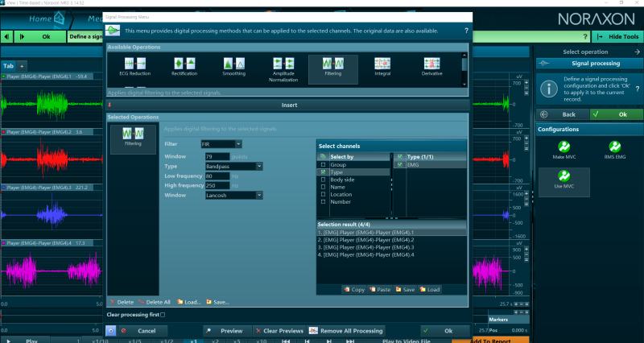The height and width of the screenshot is (343, 644).
Task: Click Ok in the top-left toolbar
Action: [x=40, y=36]
